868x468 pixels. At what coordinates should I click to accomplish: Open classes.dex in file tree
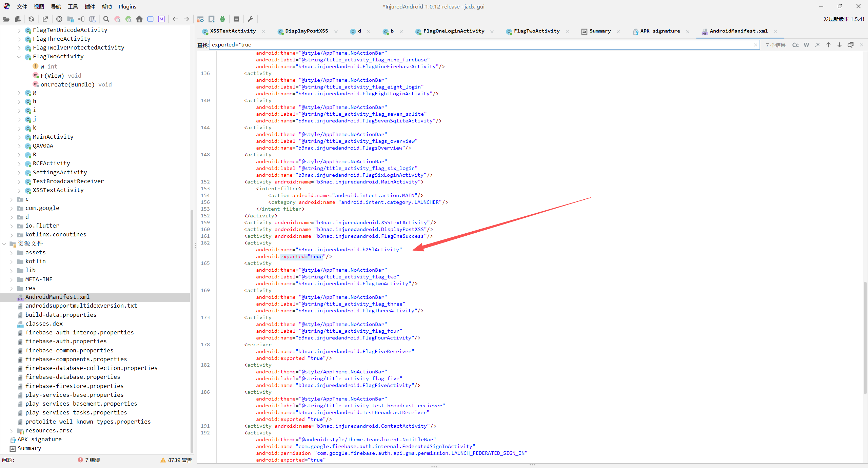(x=44, y=324)
